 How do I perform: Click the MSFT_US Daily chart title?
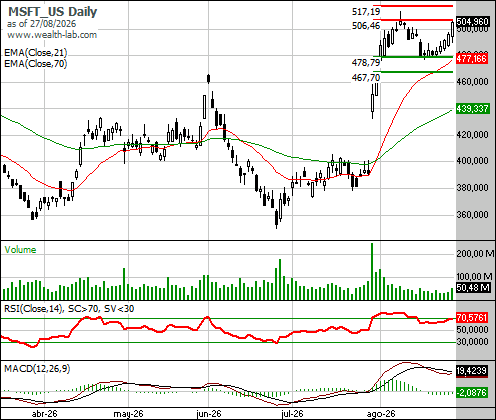(52, 12)
